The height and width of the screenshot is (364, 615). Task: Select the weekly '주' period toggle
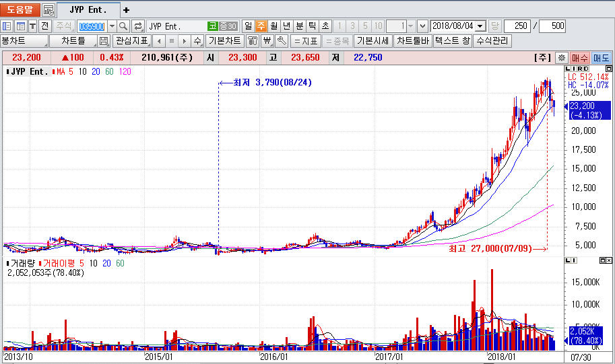point(261,26)
